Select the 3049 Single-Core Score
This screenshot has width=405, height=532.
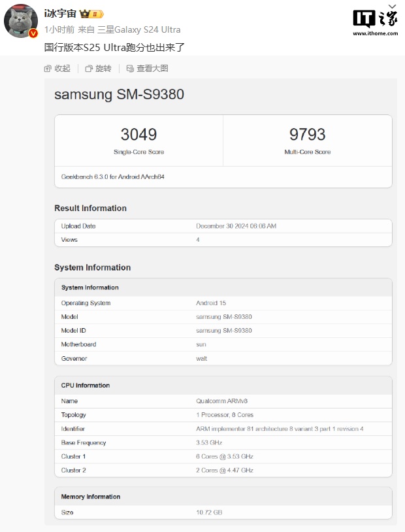[x=138, y=135]
